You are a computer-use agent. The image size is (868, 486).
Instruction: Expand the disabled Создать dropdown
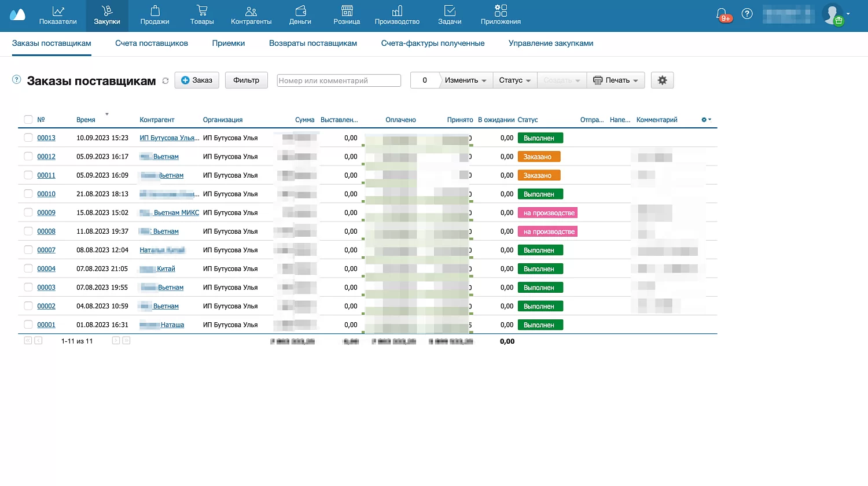tap(561, 80)
